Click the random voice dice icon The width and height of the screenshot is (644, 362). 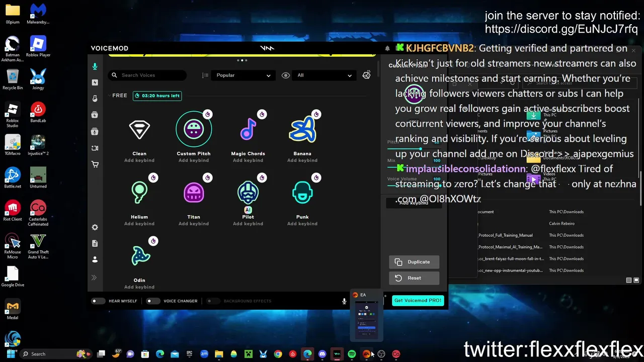(366, 75)
